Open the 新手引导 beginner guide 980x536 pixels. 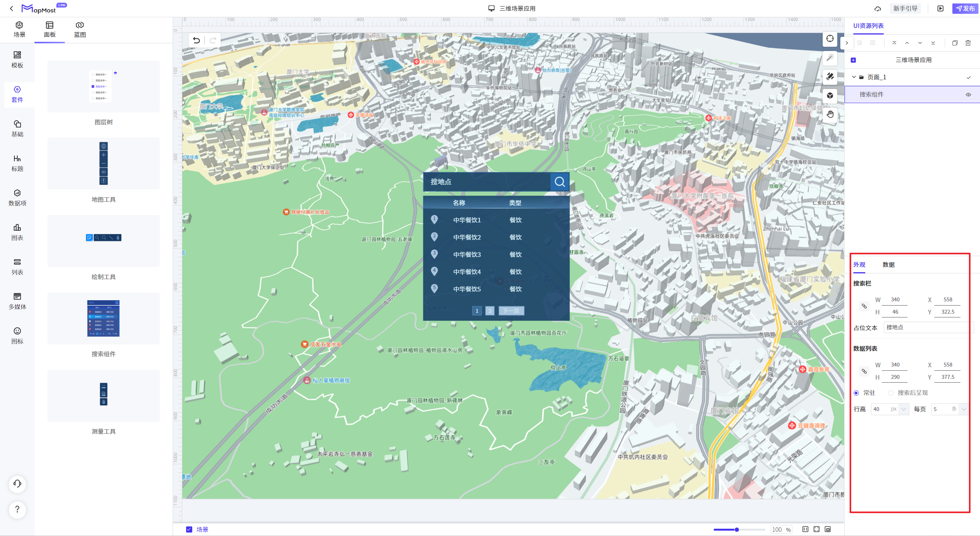[x=905, y=8]
